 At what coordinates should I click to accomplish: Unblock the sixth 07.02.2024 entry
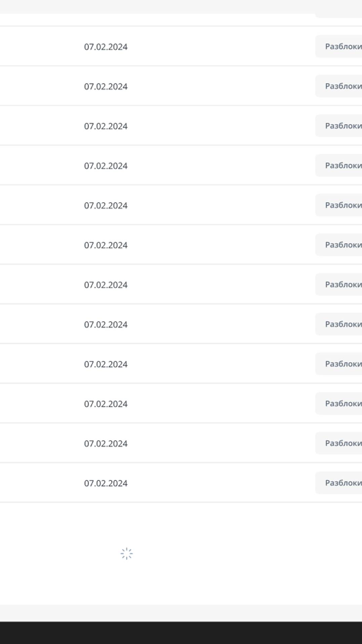(x=339, y=245)
